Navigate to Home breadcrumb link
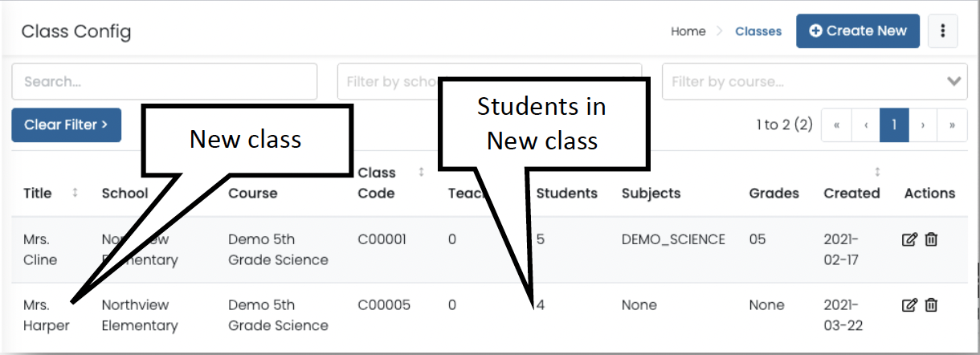The width and height of the screenshot is (980, 355). click(688, 31)
